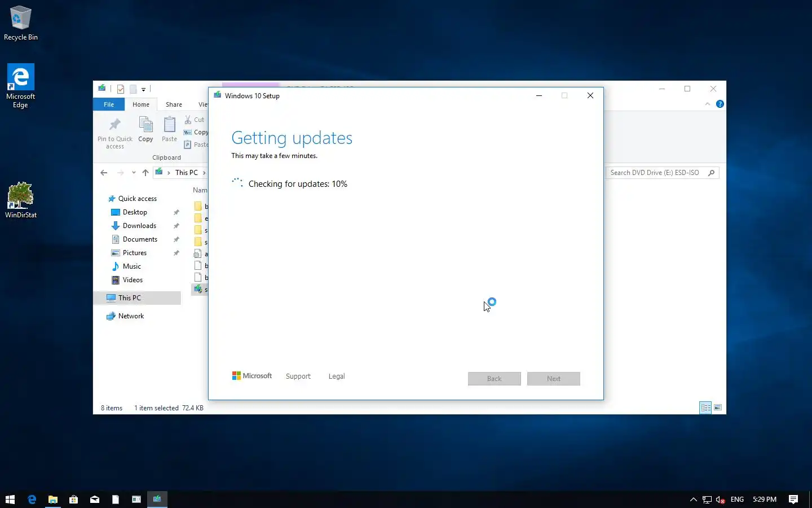Switch Explorer to details view icon
Image resolution: width=812 pixels, height=508 pixels.
[705, 408]
